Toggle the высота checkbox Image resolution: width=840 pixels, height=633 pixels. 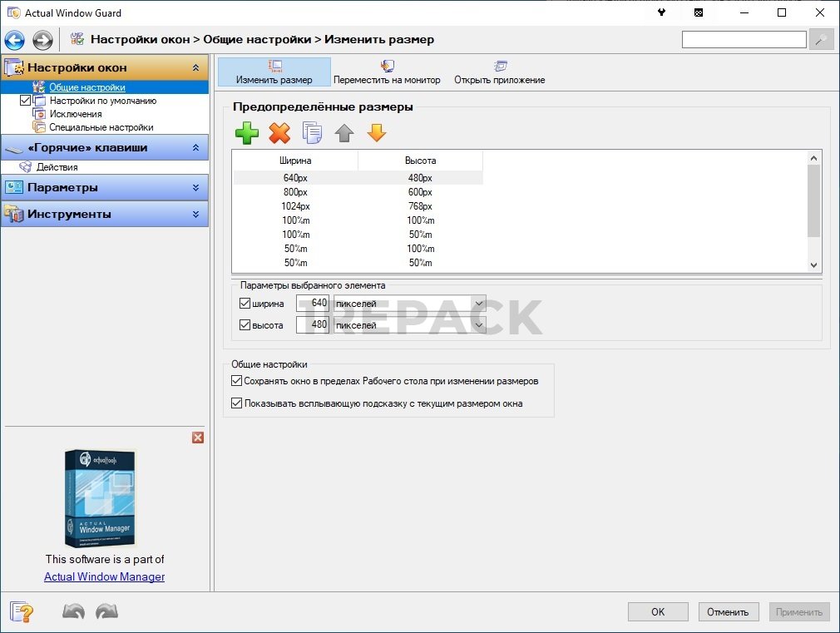point(245,325)
